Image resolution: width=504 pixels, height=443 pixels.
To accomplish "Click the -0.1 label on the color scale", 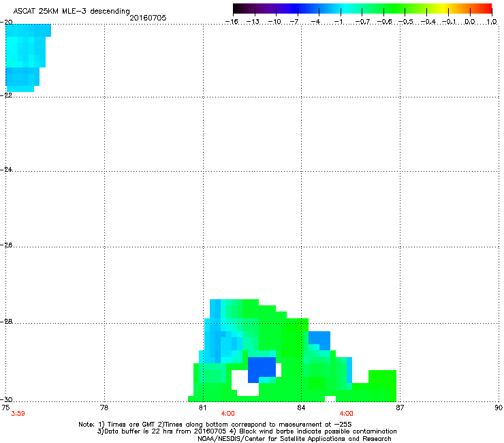I will click(x=449, y=22).
